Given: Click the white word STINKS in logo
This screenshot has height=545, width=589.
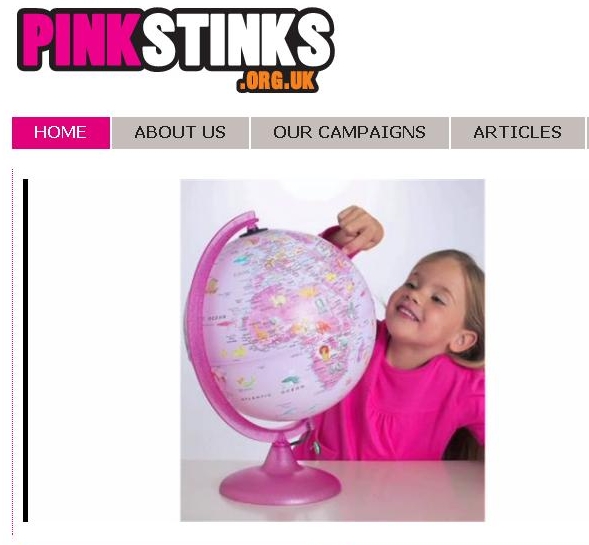Looking at the screenshot, I should (x=237, y=39).
